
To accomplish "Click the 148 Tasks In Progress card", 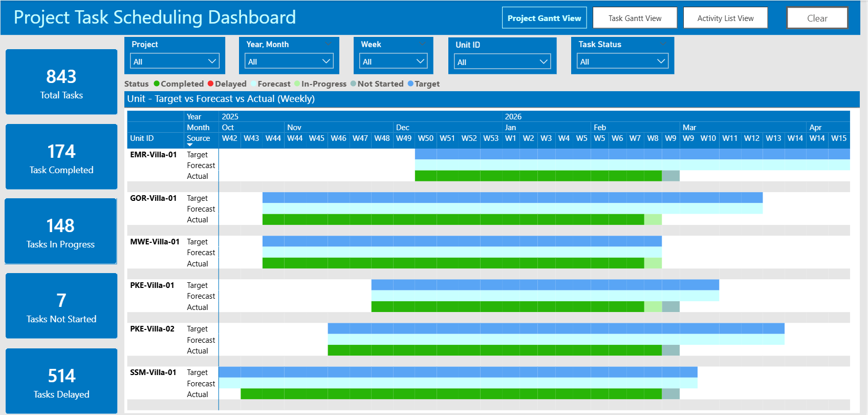I will (61, 232).
